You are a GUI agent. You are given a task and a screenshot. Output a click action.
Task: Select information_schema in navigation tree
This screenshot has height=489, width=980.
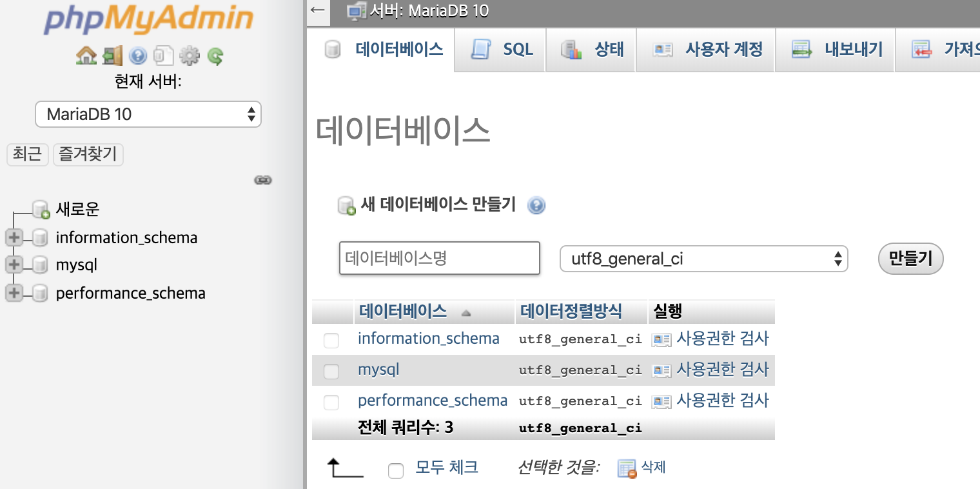pyautogui.click(x=127, y=238)
